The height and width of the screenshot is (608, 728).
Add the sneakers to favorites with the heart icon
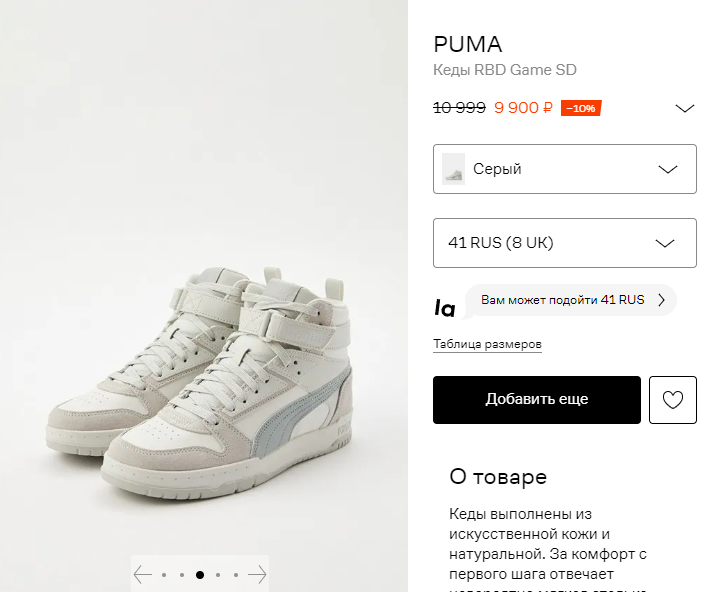[672, 400]
